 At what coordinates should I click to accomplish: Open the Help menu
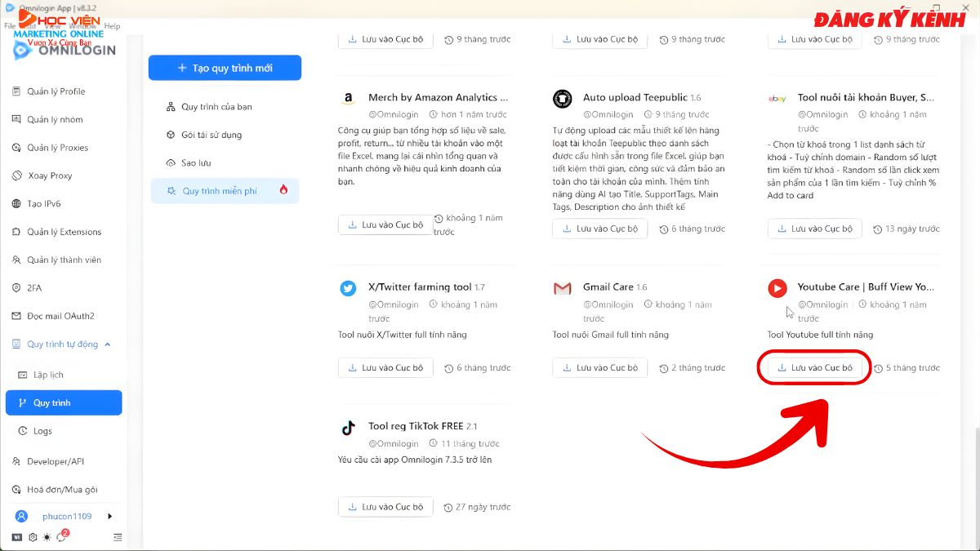112,26
